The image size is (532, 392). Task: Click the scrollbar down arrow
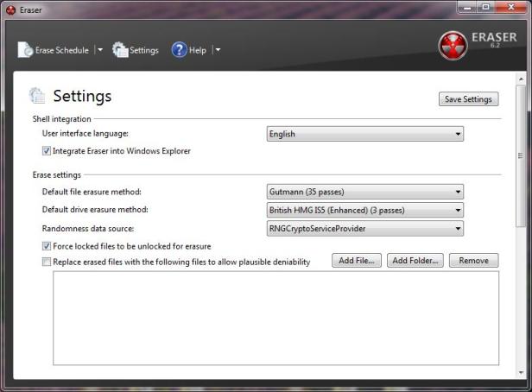[x=521, y=373]
